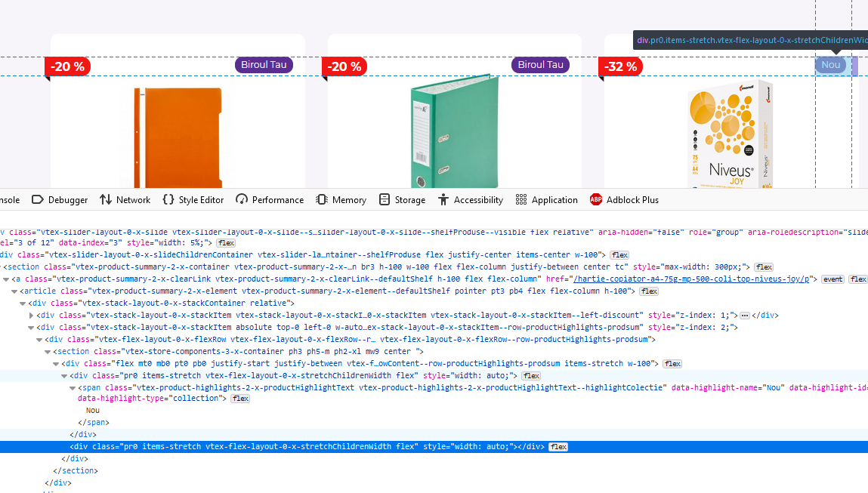
Task: Open the Memory panel
Action: pyautogui.click(x=341, y=199)
